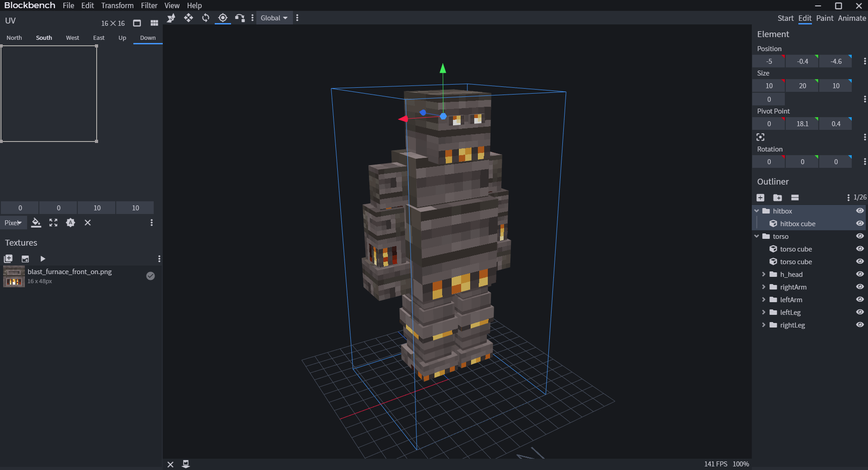Open the Transform menu

click(x=118, y=5)
